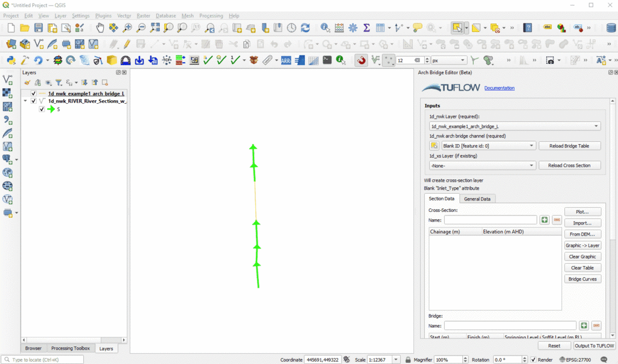Toggle the snapping magnet icon
The width and height of the screenshot is (618, 364).
(x=362, y=60)
